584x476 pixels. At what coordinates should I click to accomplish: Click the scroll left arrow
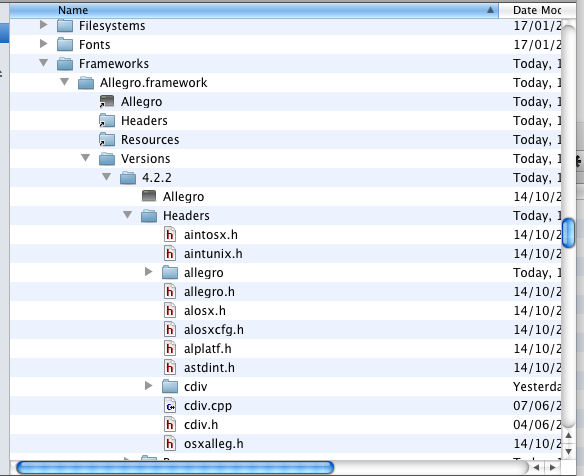(x=536, y=467)
